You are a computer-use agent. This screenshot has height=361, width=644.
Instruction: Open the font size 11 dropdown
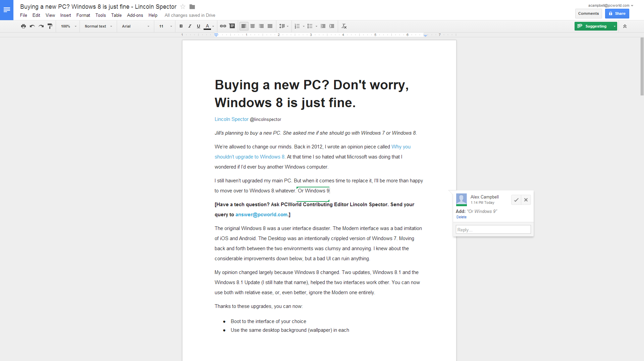point(165,26)
